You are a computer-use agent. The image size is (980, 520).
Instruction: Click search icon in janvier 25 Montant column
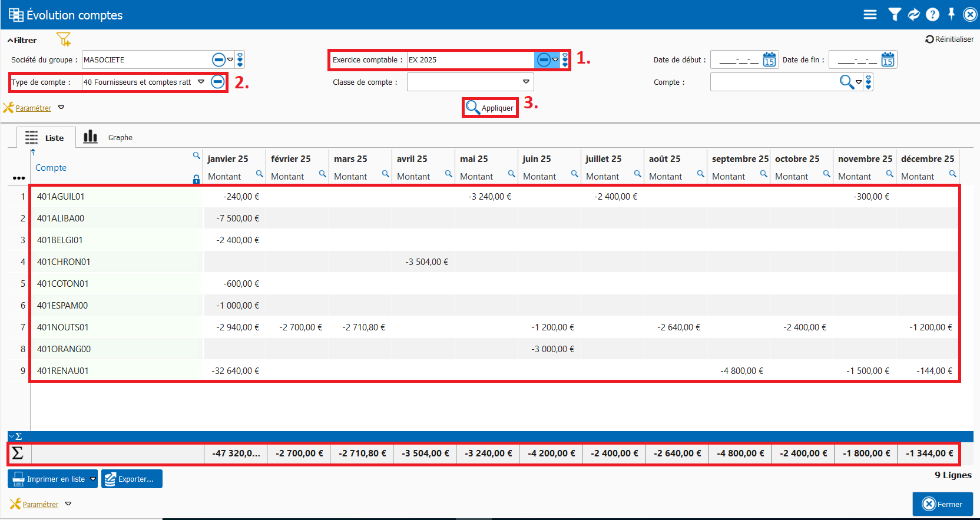coord(259,174)
